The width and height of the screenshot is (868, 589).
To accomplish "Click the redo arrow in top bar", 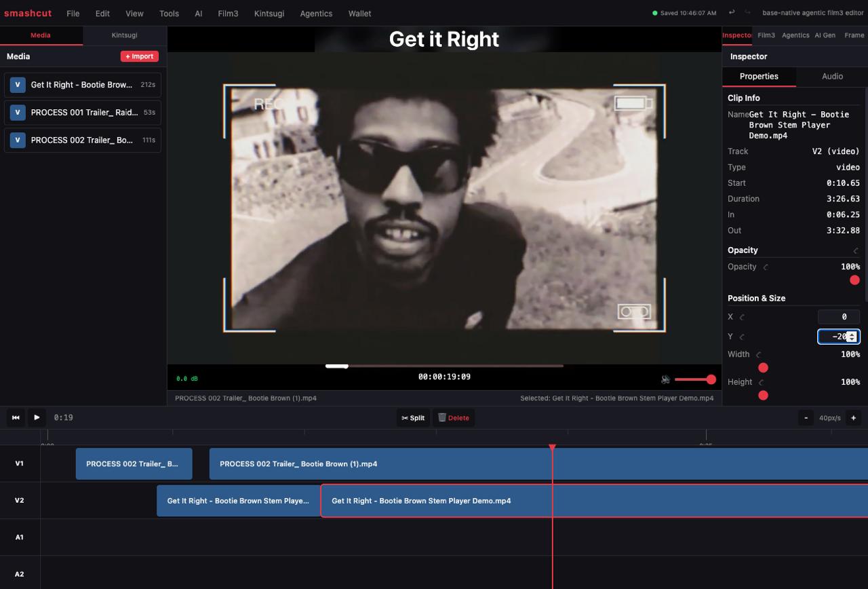I will pyautogui.click(x=748, y=12).
